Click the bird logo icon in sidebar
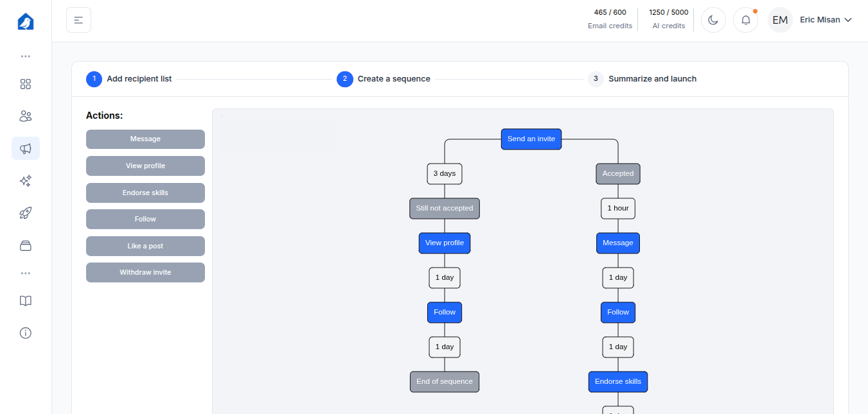 26,22
